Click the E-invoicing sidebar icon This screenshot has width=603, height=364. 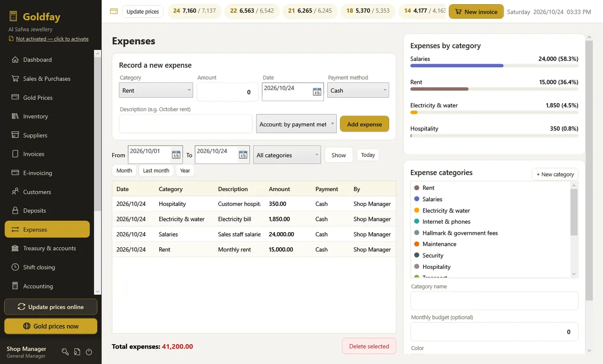tap(15, 173)
